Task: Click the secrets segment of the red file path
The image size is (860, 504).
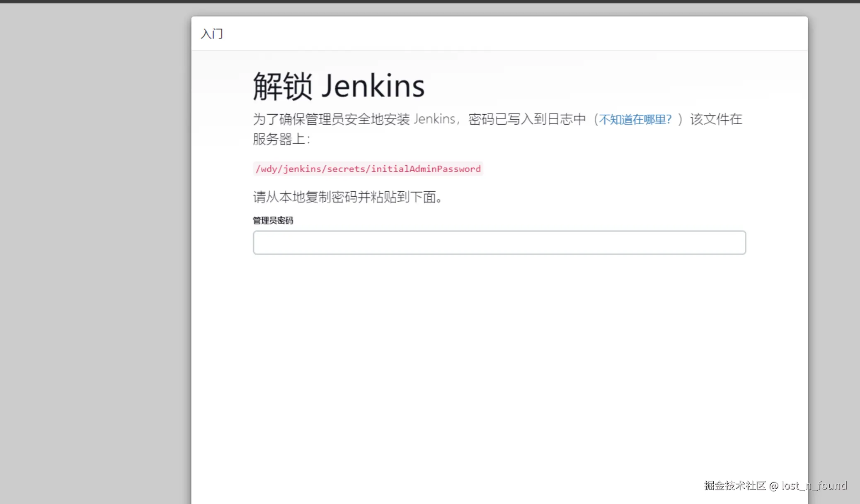Action: coord(346,169)
